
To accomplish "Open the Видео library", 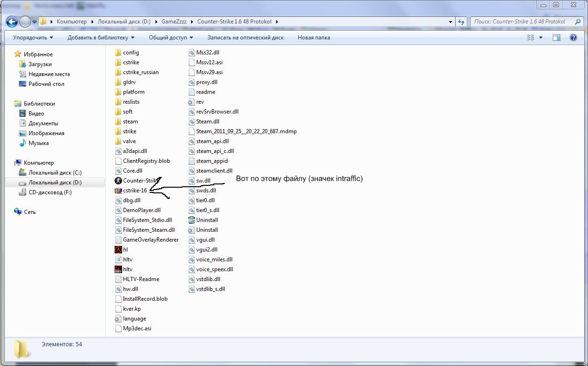I will tap(36, 114).
